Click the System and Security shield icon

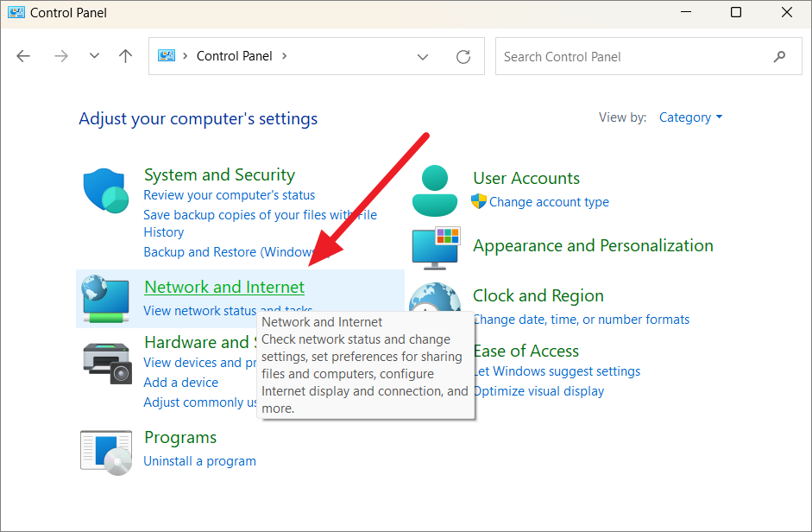(105, 191)
